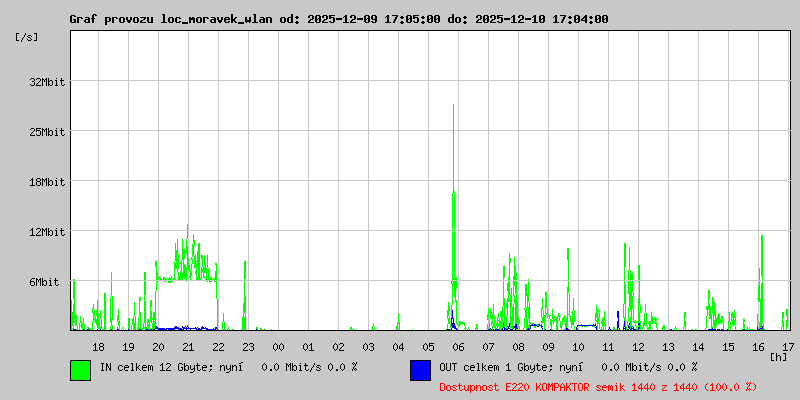
Task: Click hour label 01 on the x-axis
Action: tap(308, 347)
